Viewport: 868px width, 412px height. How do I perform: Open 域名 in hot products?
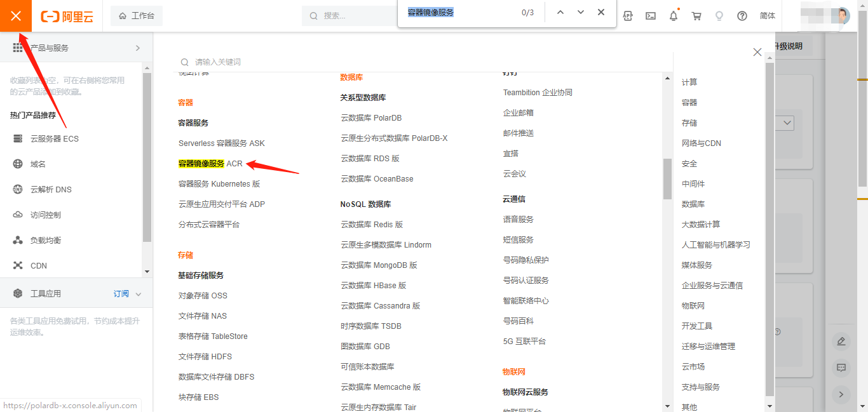point(38,164)
